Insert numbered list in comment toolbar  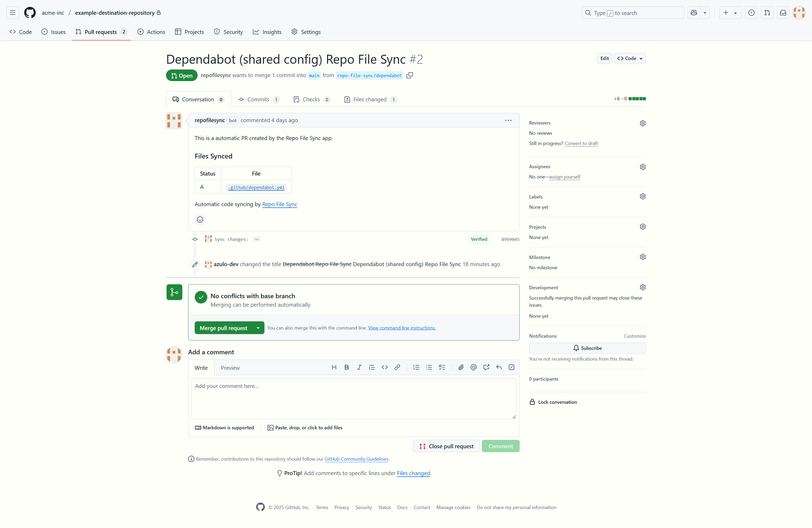(x=416, y=367)
